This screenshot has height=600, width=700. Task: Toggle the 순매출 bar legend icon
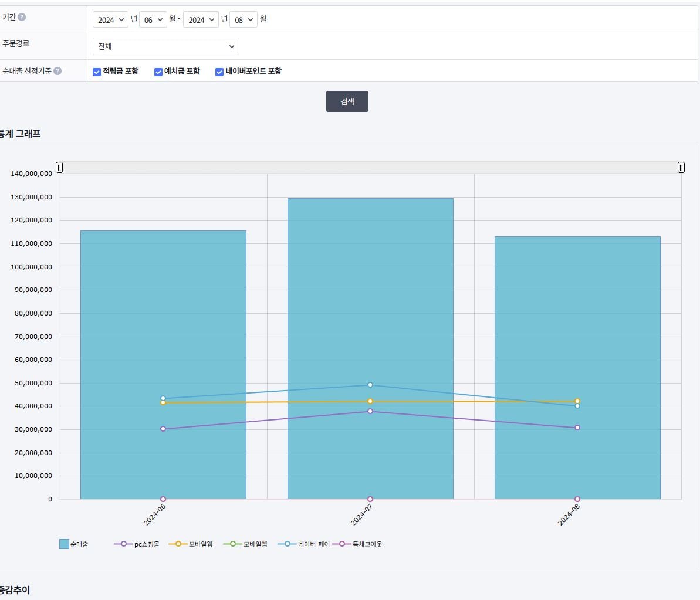pyautogui.click(x=64, y=544)
